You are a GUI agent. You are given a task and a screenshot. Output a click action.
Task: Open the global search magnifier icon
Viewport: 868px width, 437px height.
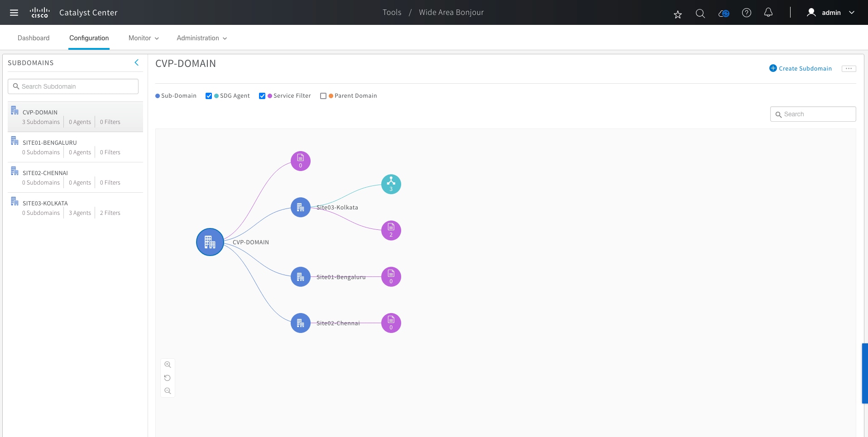[700, 14]
